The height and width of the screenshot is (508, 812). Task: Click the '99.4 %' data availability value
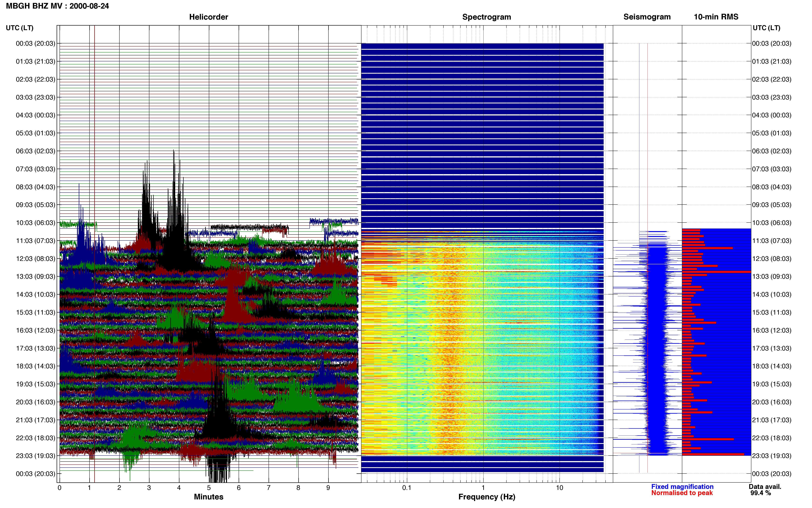[761, 493]
